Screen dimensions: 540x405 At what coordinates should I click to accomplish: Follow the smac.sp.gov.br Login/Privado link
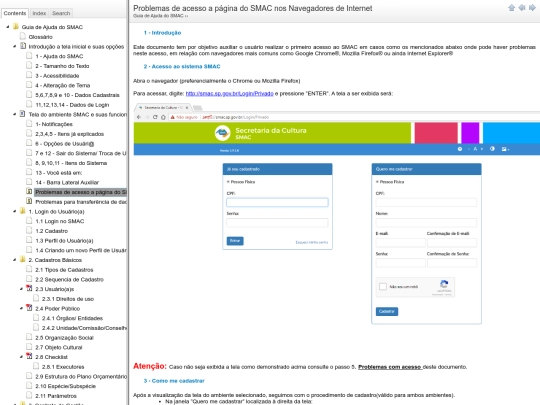point(229,93)
